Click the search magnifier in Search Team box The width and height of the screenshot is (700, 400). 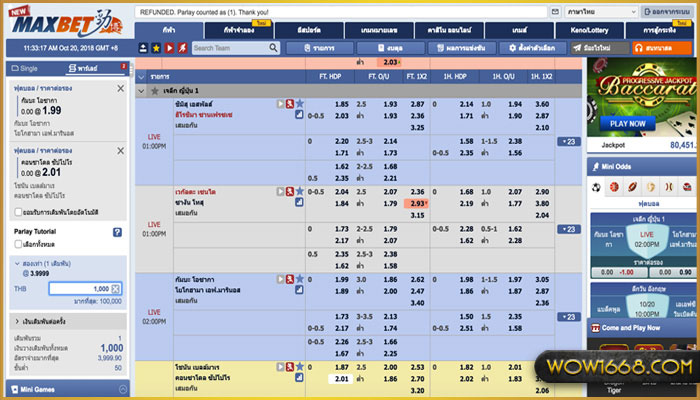click(x=274, y=47)
